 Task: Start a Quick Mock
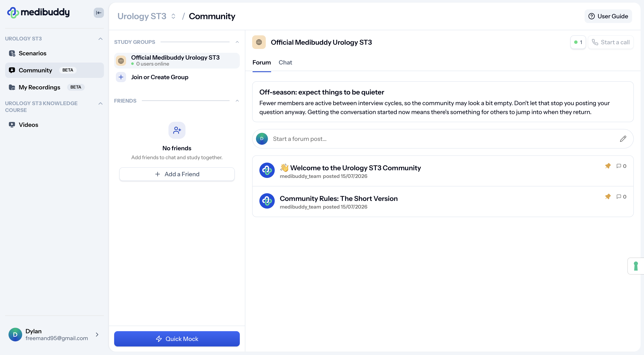(177, 339)
